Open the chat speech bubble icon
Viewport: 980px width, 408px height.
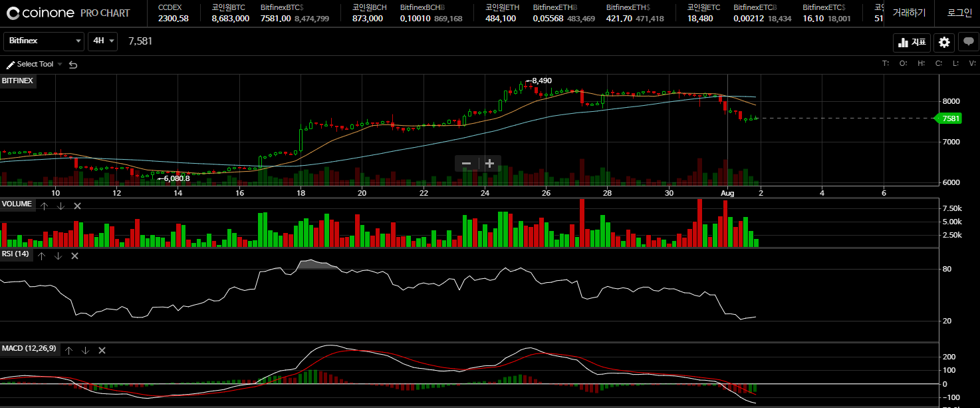(968, 42)
